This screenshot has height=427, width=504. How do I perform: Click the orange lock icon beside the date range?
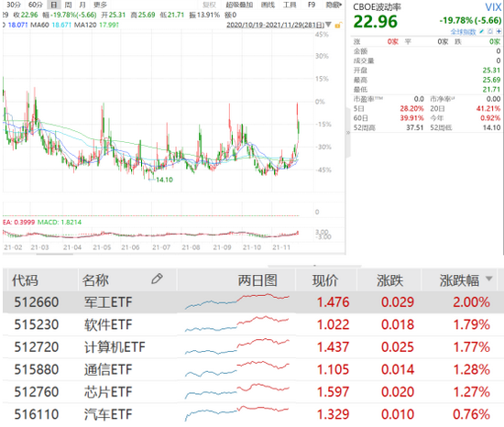pos(338,25)
